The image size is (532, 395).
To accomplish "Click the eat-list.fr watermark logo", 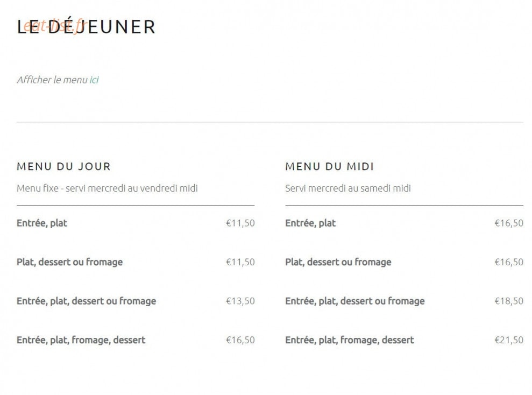I will (56, 26).
